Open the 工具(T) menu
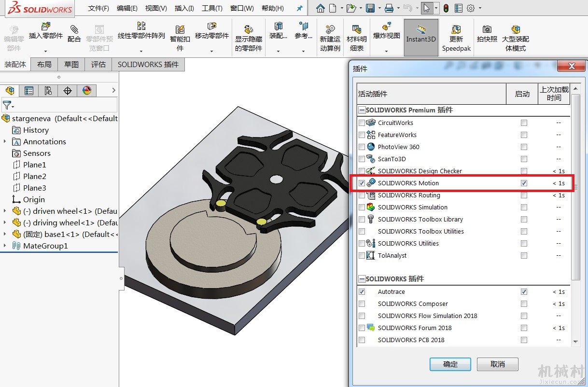Image resolution: width=588 pixels, height=387 pixels. pyautogui.click(x=212, y=8)
